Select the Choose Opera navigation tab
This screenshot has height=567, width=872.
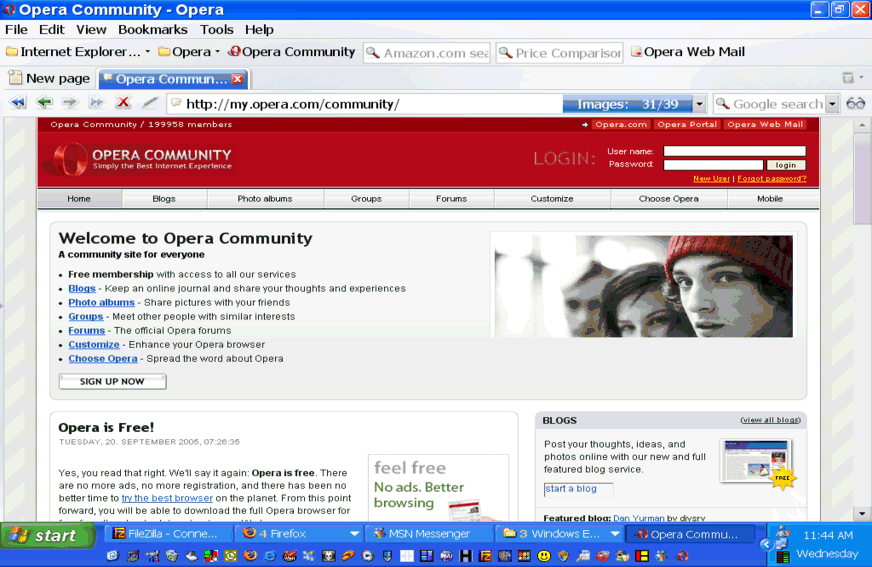click(x=668, y=198)
